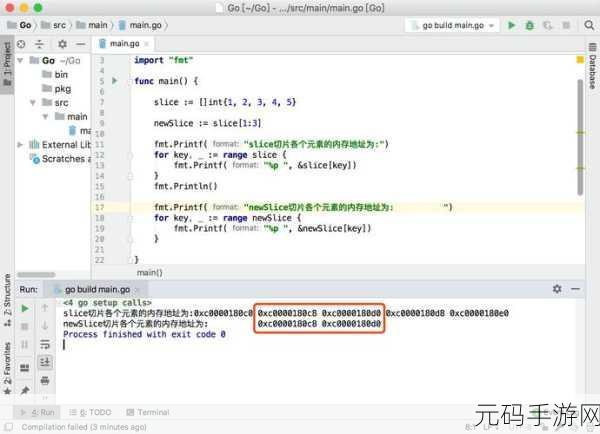Select go build main.go Run tab
This screenshot has height=434, width=600.
pyautogui.click(x=97, y=290)
